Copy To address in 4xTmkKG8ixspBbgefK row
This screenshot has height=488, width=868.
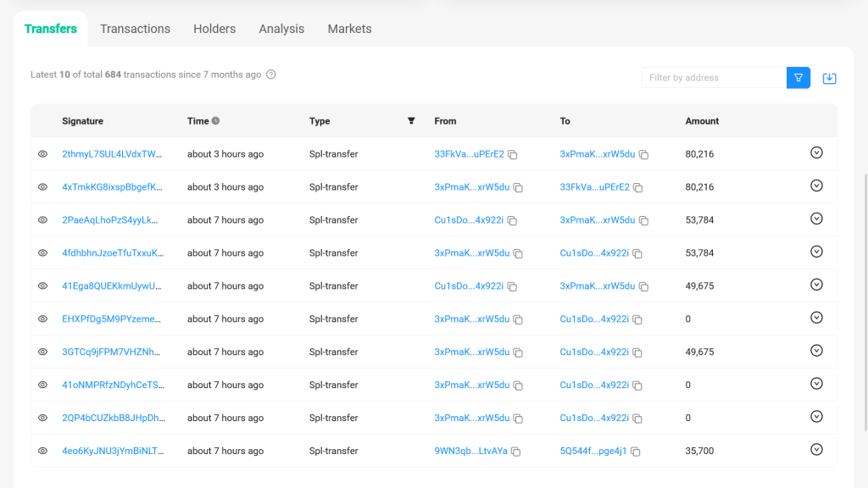(637, 187)
